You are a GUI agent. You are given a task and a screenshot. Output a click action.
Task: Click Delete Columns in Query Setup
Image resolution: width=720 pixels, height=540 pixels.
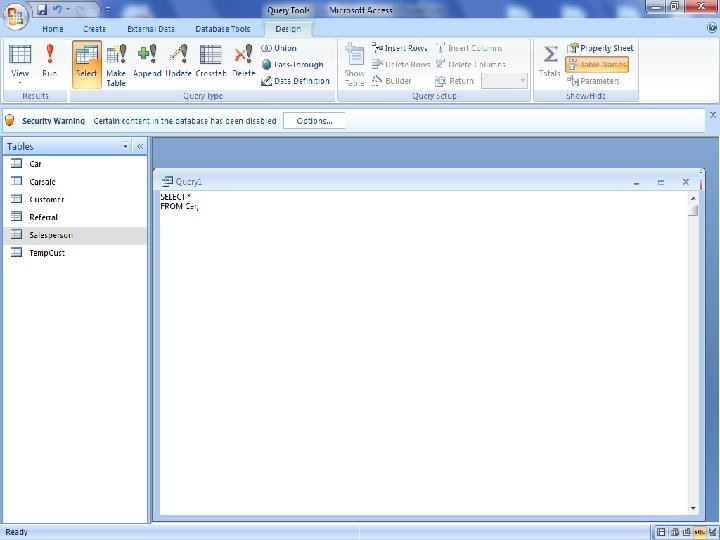pos(471,64)
